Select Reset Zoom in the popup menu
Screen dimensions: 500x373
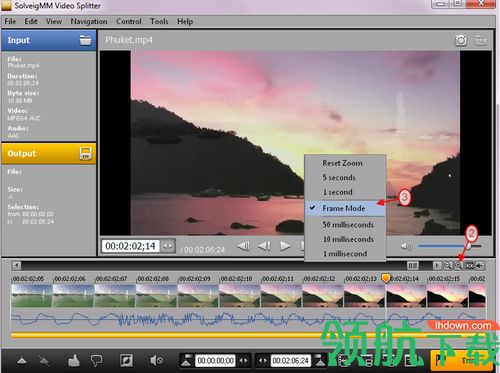tap(345, 163)
